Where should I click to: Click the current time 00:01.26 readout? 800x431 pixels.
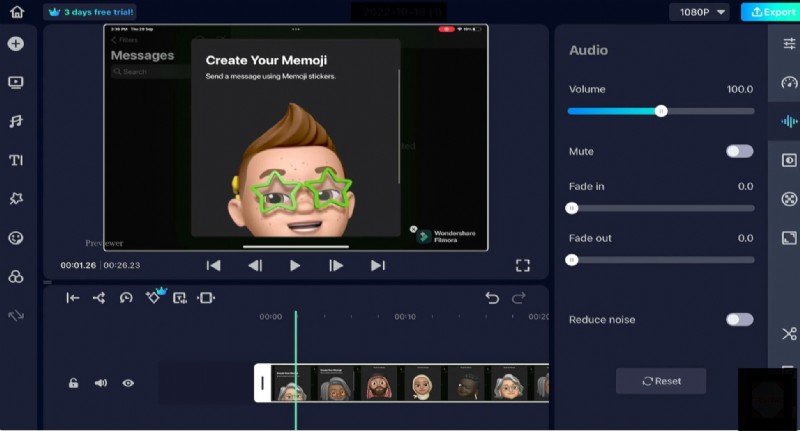78,265
